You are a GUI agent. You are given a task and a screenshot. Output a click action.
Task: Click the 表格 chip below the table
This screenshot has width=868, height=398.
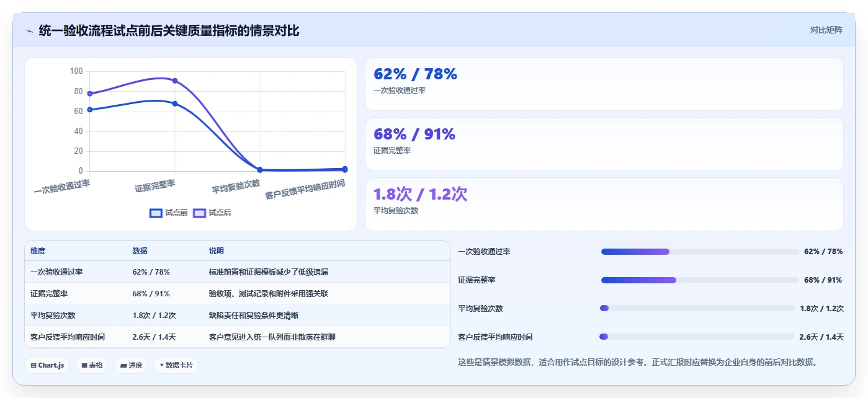(92, 365)
